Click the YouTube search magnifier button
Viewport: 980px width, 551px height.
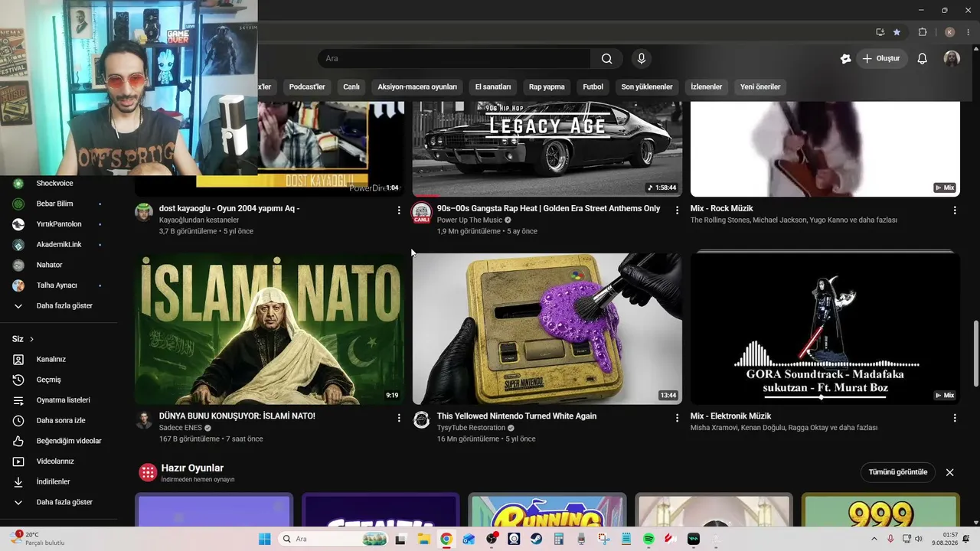pos(606,59)
